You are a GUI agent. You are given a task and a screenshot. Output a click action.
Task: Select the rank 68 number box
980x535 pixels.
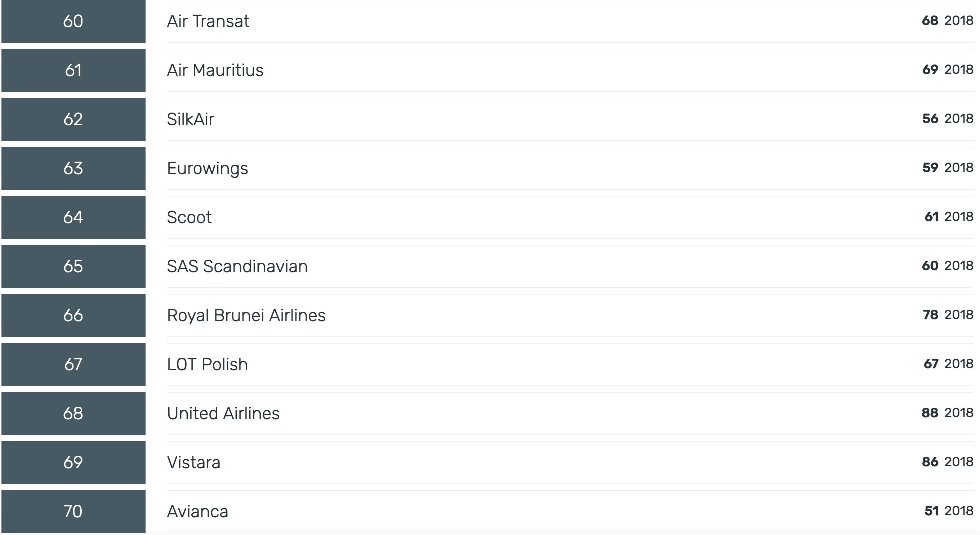(x=73, y=414)
